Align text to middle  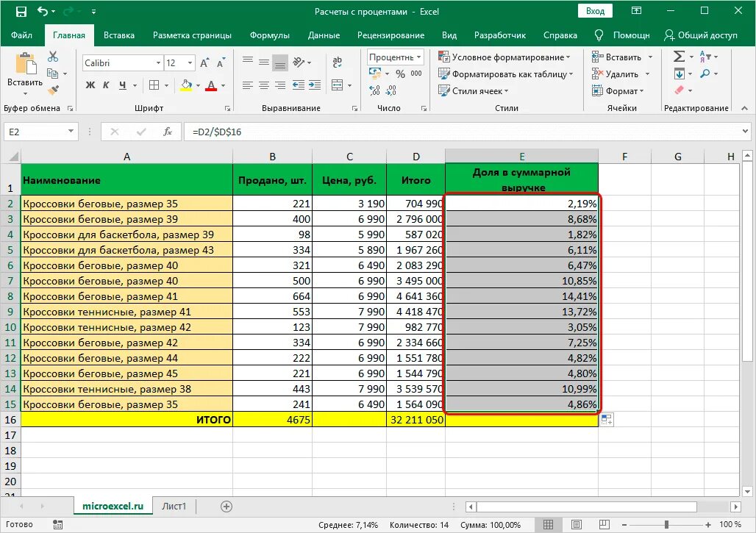264,62
